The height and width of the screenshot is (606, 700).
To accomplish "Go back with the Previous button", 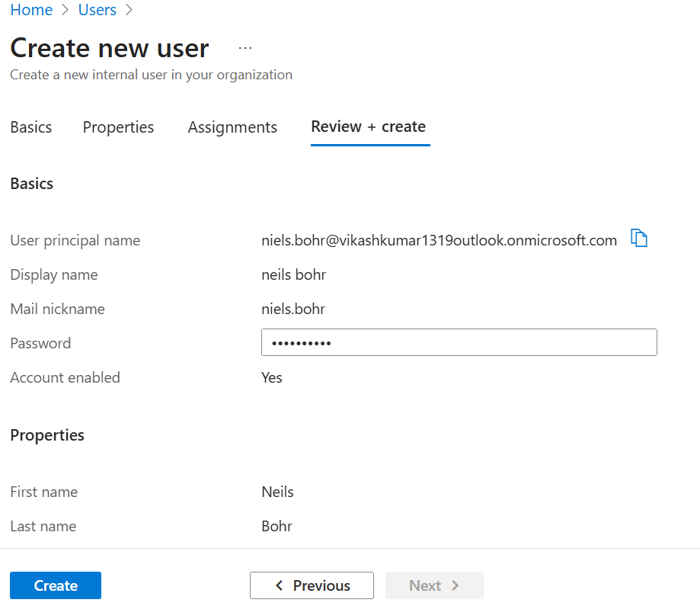I will pyautogui.click(x=312, y=585).
